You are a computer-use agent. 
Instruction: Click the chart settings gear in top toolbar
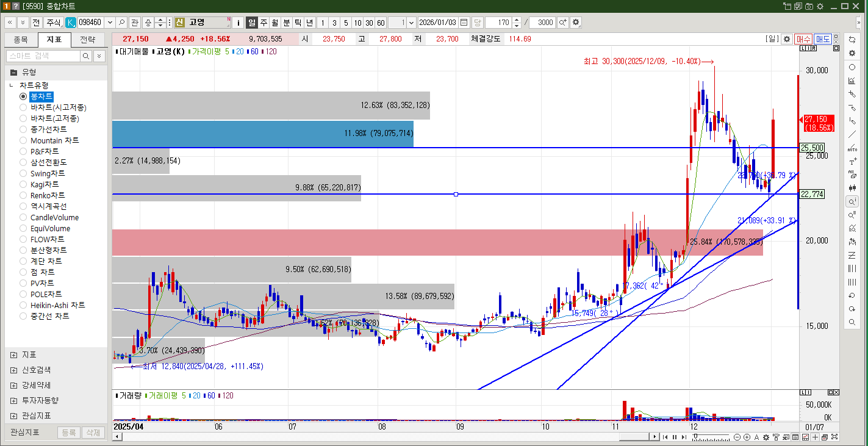[575, 23]
